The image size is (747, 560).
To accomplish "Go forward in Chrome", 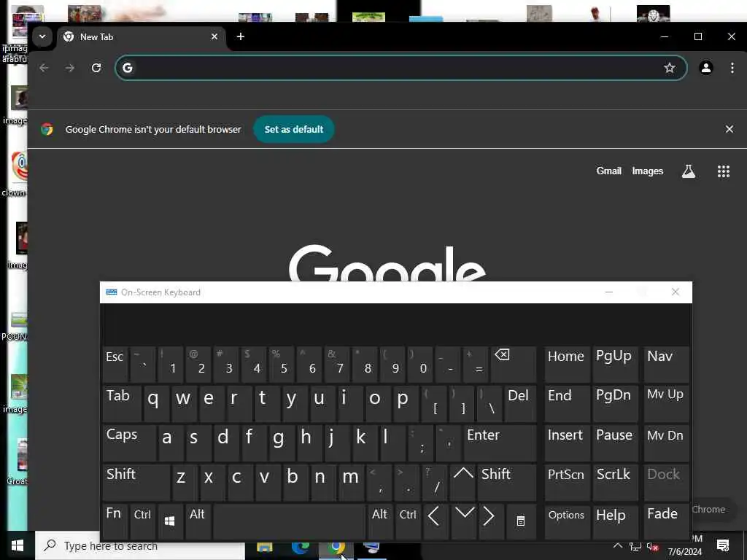I will [70, 68].
